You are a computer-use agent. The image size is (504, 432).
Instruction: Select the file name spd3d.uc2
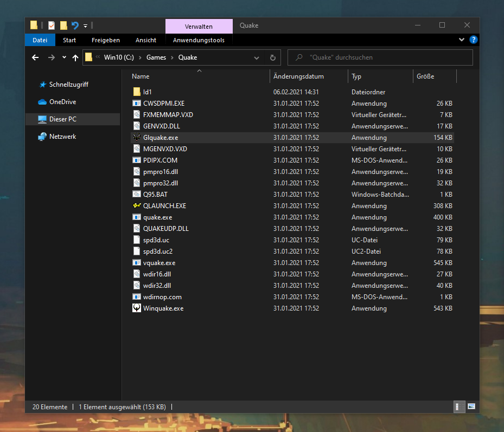158,252
